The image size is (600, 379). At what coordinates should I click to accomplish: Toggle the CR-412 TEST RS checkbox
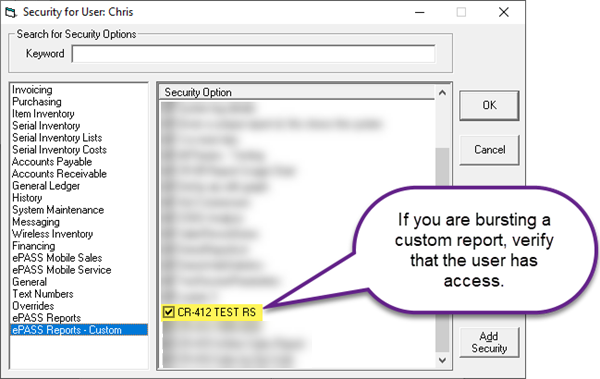pyautogui.click(x=168, y=312)
